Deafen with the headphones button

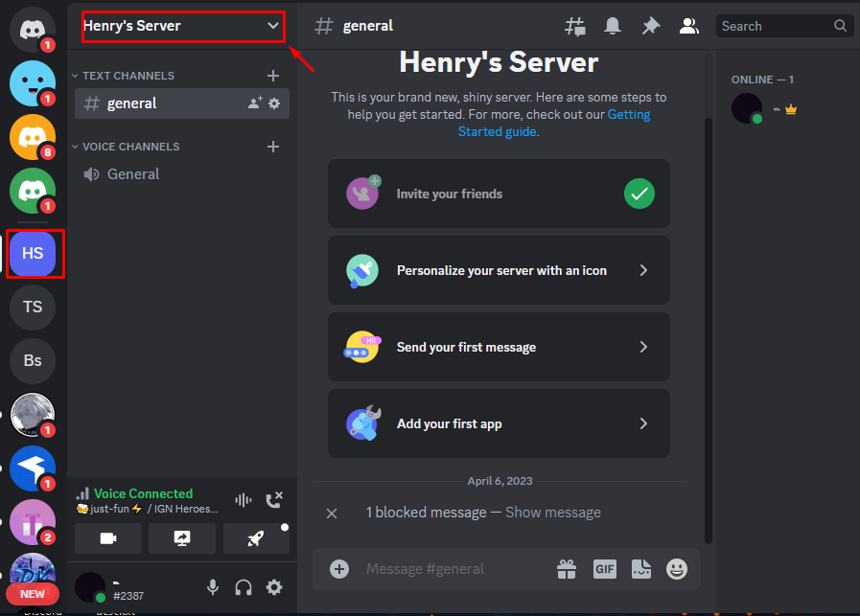(x=244, y=587)
